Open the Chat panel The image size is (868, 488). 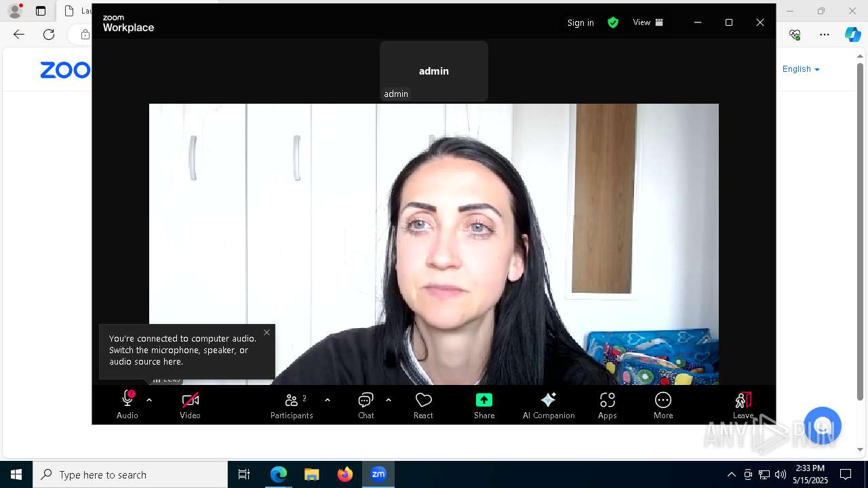coord(366,405)
